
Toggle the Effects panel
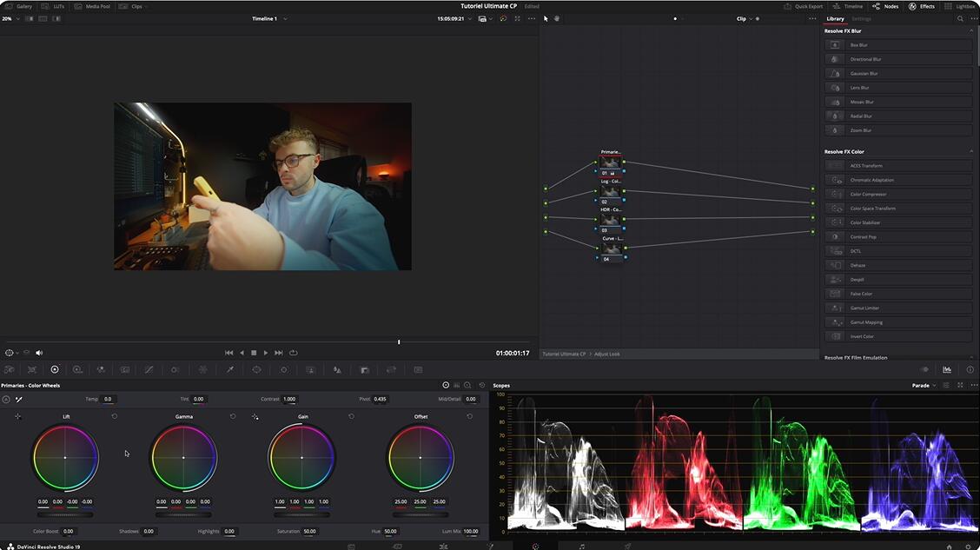tap(921, 6)
